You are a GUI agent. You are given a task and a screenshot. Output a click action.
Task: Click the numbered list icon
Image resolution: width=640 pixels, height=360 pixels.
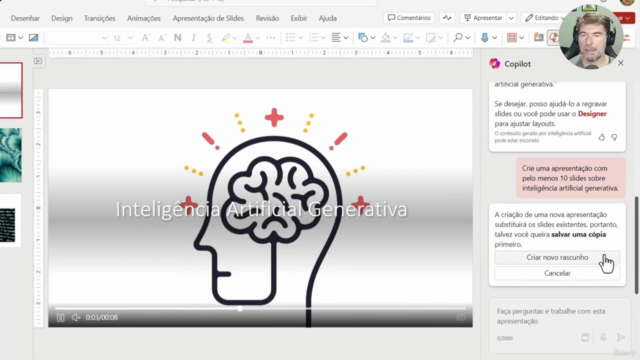click(313, 38)
